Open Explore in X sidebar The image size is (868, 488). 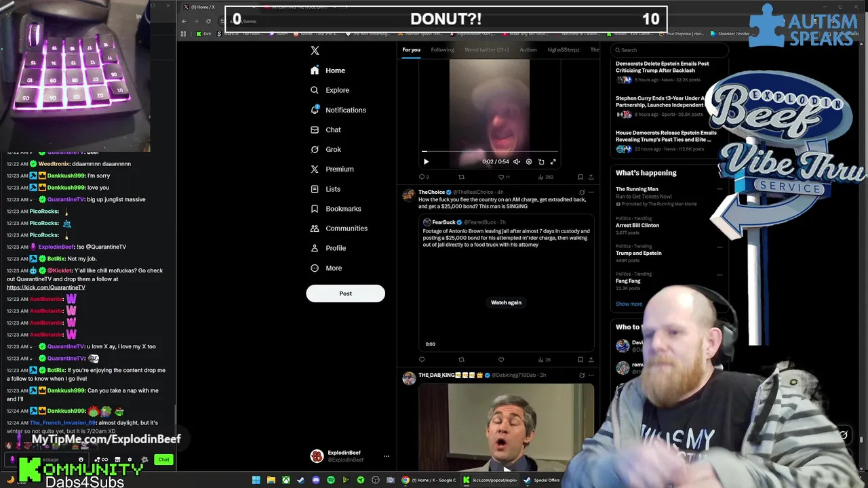click(330, 90)
